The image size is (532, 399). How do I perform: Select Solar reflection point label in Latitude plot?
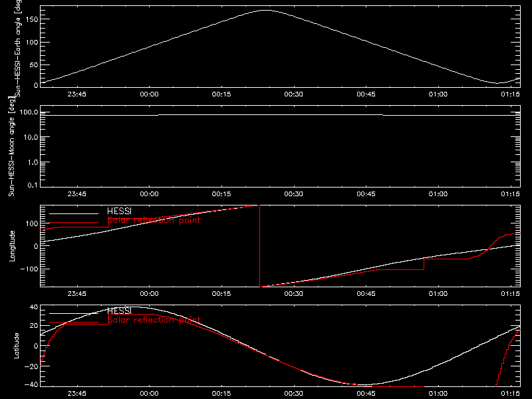coord(154,320)
